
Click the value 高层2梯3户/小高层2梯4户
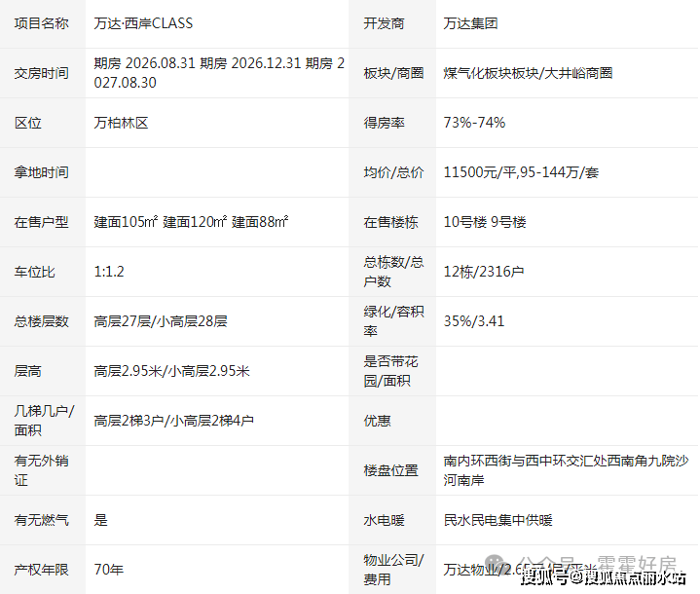click(174, 421)
